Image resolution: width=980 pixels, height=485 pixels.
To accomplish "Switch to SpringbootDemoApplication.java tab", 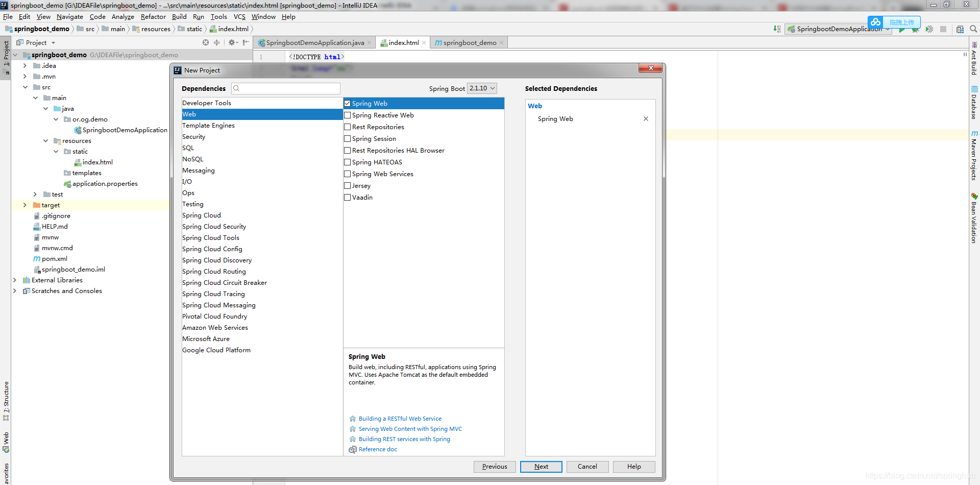I will pyautogui.click(x=314, y=43).
